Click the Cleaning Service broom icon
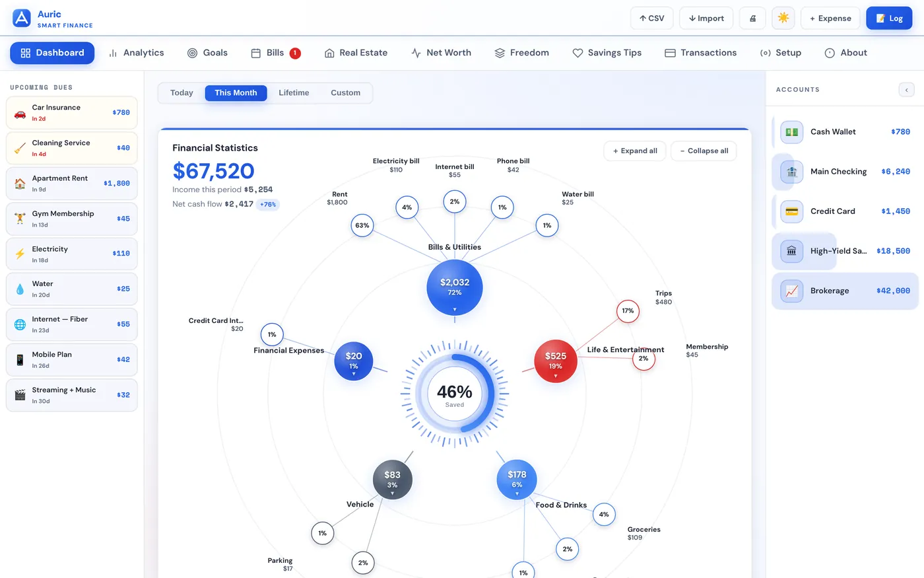The image size is (924, 578). (20, 148)
